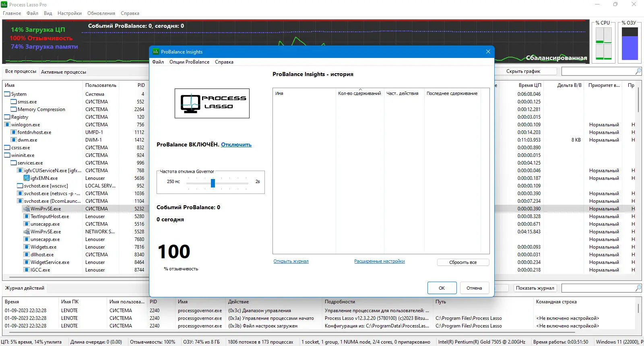Sort by Последнее сдерживание column
Screen dimensions: 644x346
tap(452, 93)
